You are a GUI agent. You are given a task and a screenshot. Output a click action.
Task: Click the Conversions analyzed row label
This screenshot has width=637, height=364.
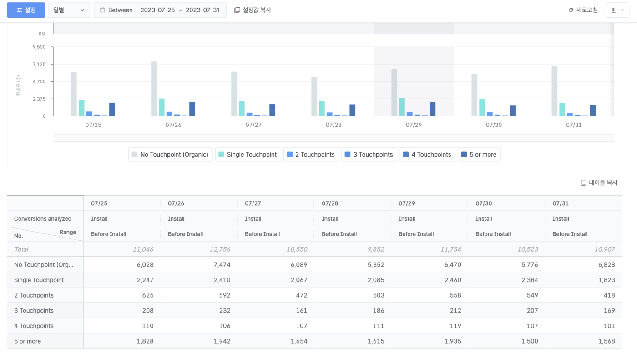[43, 219]
